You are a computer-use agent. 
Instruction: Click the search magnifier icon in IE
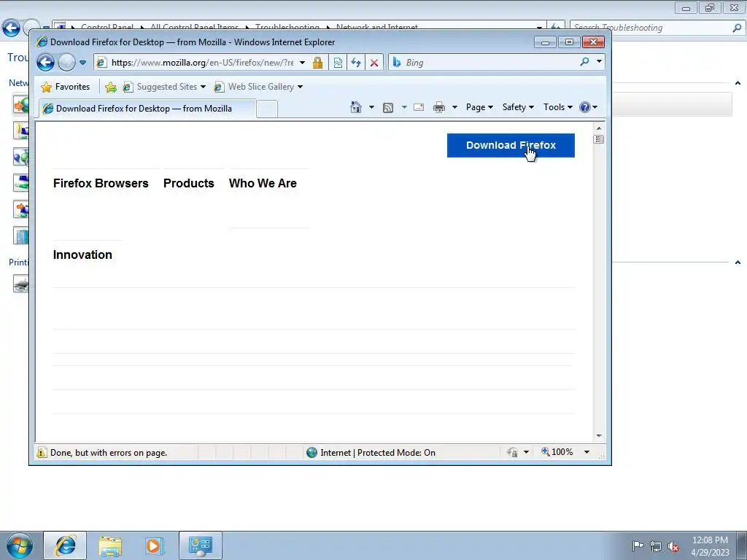click(x=584, y=62)
